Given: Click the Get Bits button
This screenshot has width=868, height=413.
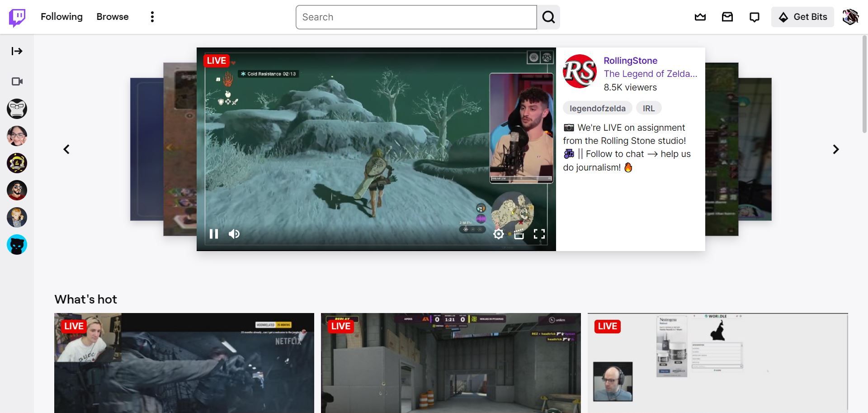Looking at the screenshot, I should pos(802,17).
